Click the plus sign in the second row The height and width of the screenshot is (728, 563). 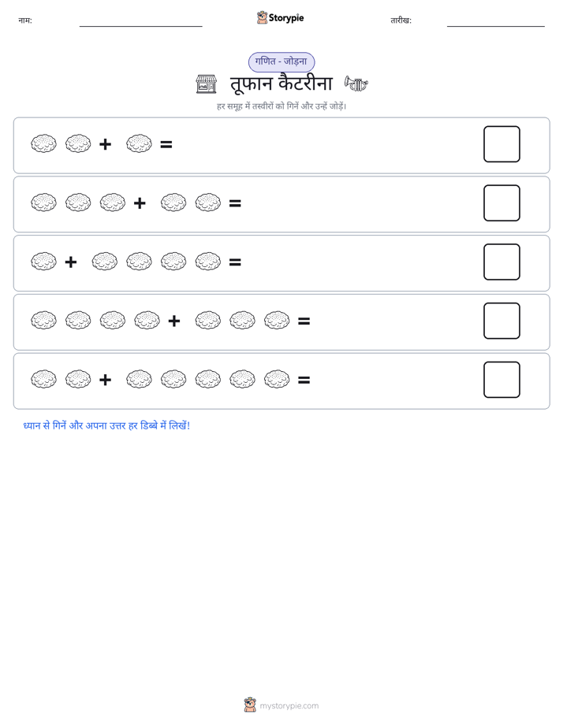[140, 203]
